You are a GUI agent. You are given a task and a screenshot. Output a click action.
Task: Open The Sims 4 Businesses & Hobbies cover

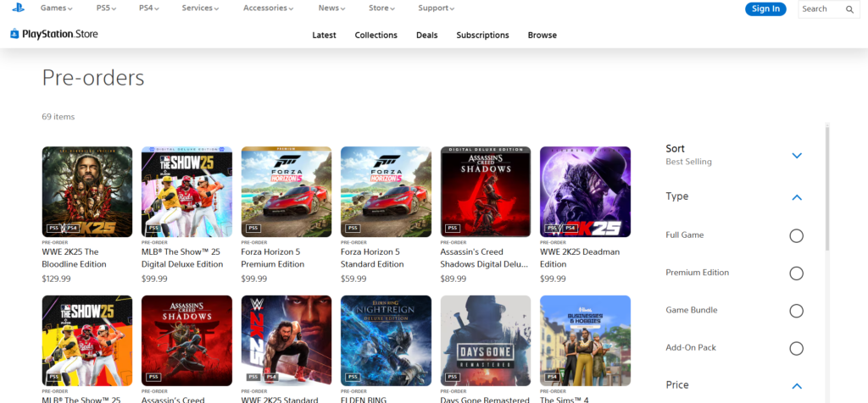pos(585,340)
